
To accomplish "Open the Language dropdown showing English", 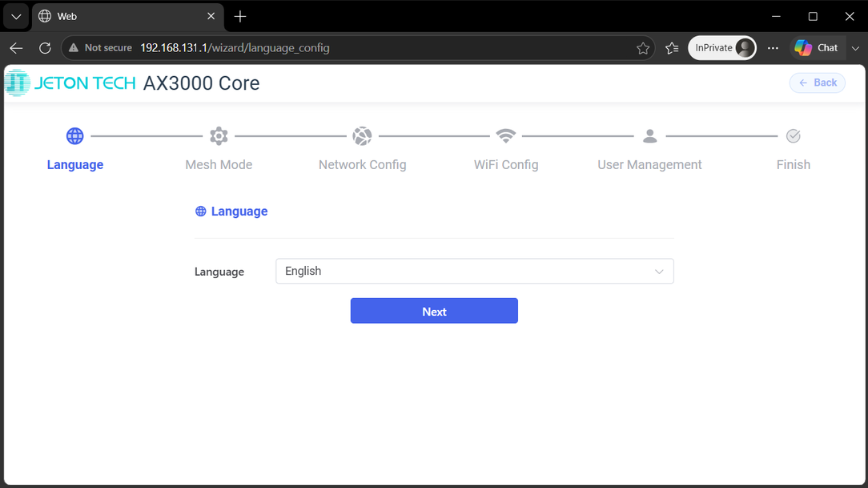I will click(474, 272).
